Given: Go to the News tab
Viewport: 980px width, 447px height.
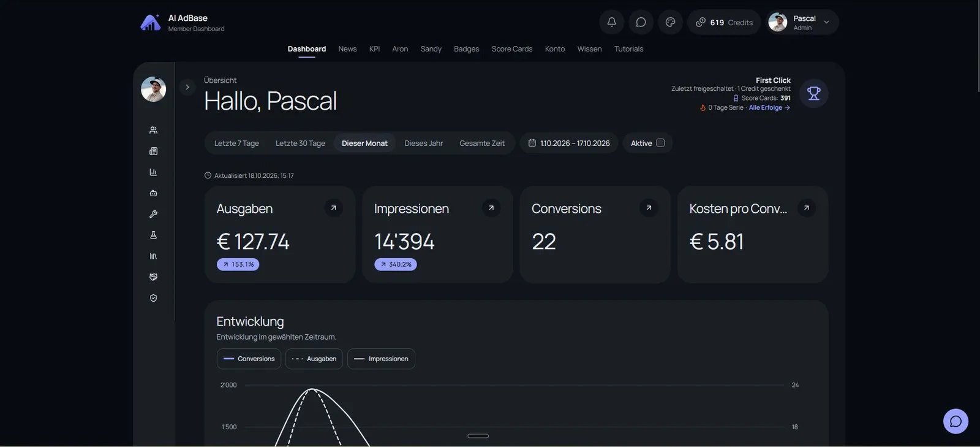Looking at the screenshot, I should [x=347, y=49].
